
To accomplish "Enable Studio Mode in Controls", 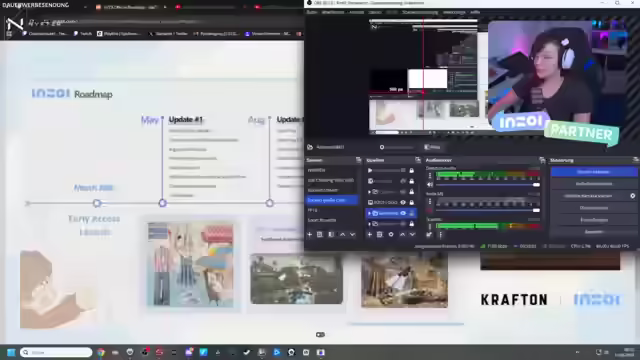I will click(x=594, y=208).
